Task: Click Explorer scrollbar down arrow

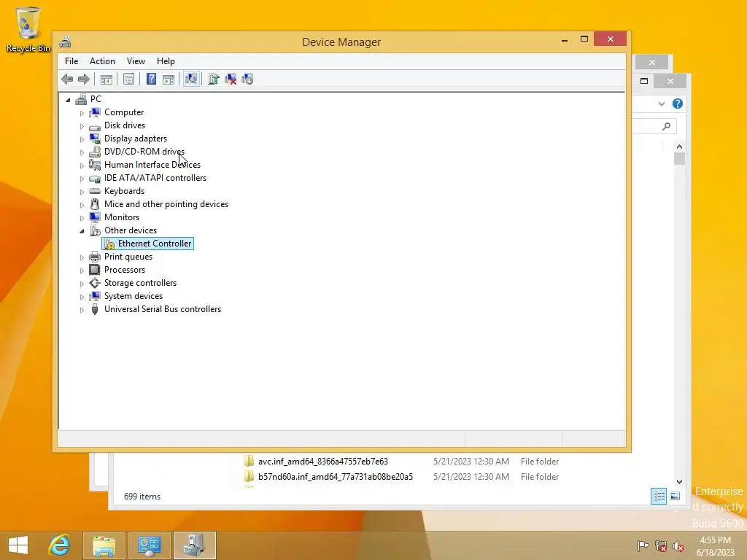Action: tap(679, 482)
